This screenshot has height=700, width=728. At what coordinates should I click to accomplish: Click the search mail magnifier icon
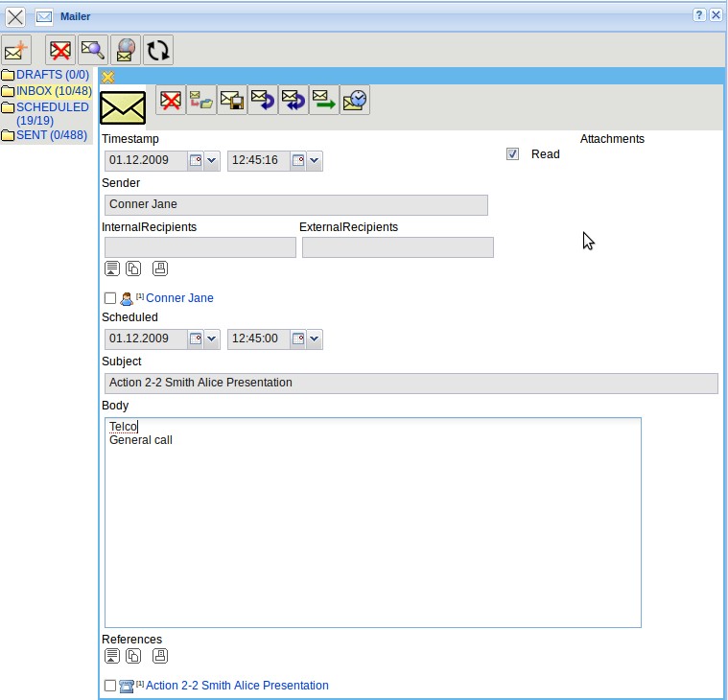pyautogui.click(x=93, y=50)
